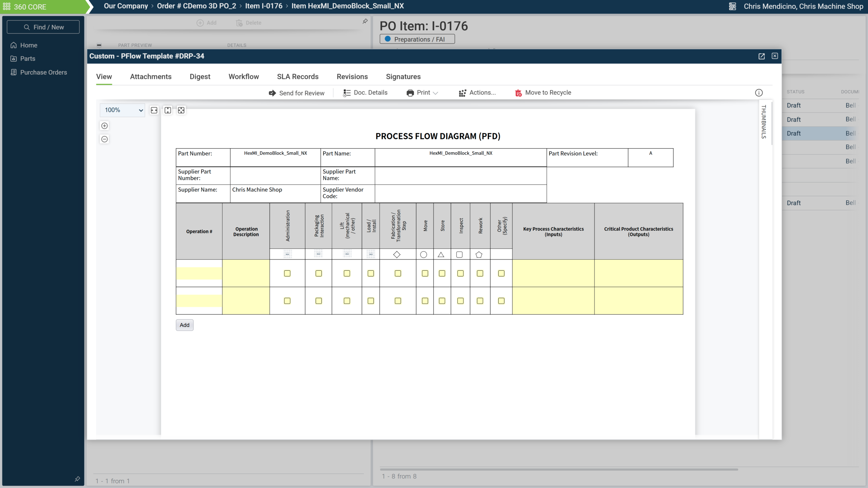Check Move box in first operation row
Image resolution: width=868 pixels, height=488 pixels.
(425, 273)
